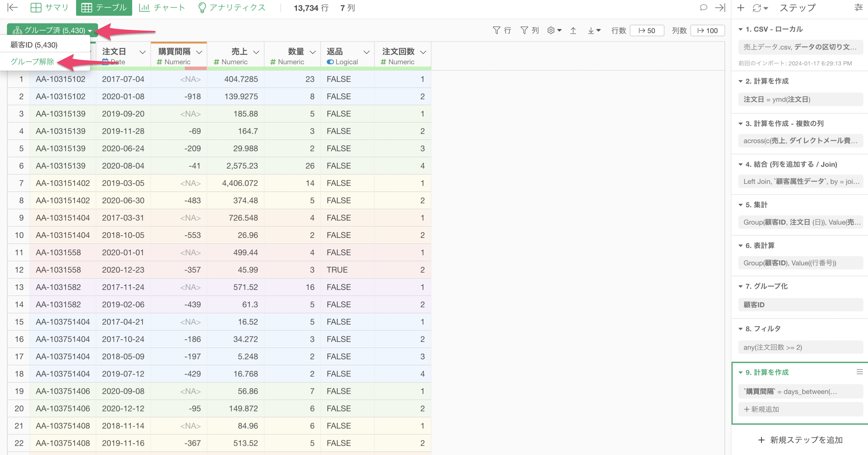
Task: Click the Numeric type icon under 購買間隔
Action: tap(159, 62)
